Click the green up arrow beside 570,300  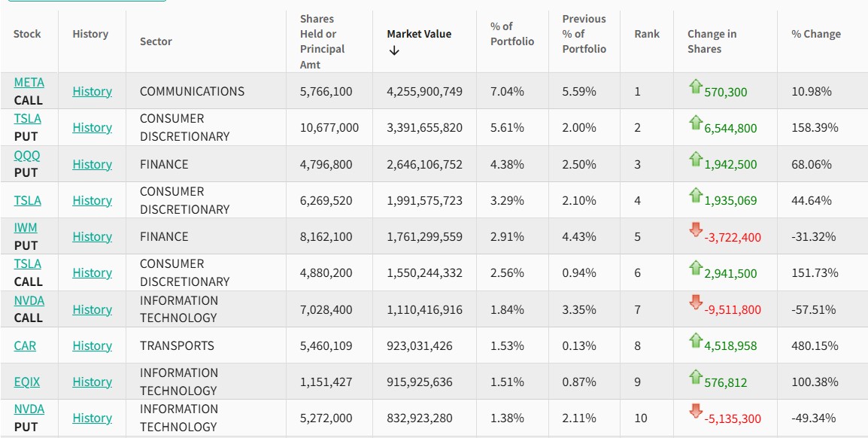click(695, 87)
